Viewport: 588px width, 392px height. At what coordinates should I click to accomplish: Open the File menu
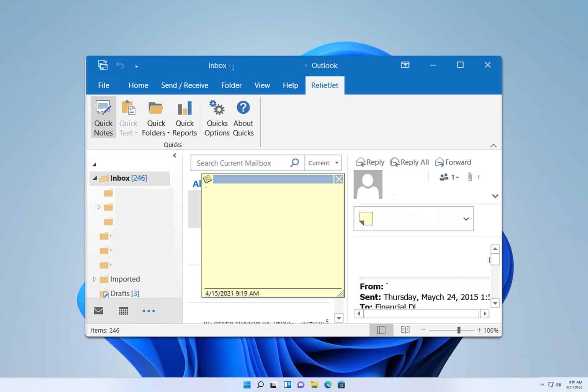[x=104, y=85]
